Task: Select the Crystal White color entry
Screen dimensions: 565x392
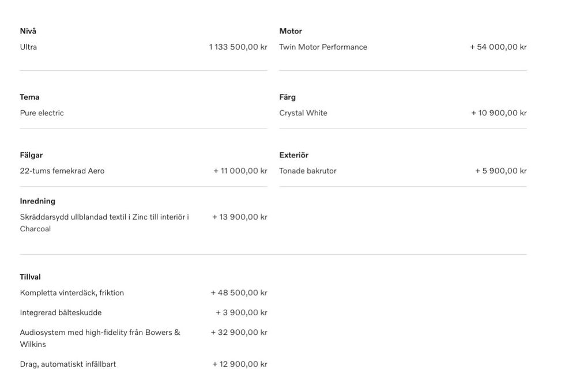Action: pyautogui.click(x=303, y=113)
